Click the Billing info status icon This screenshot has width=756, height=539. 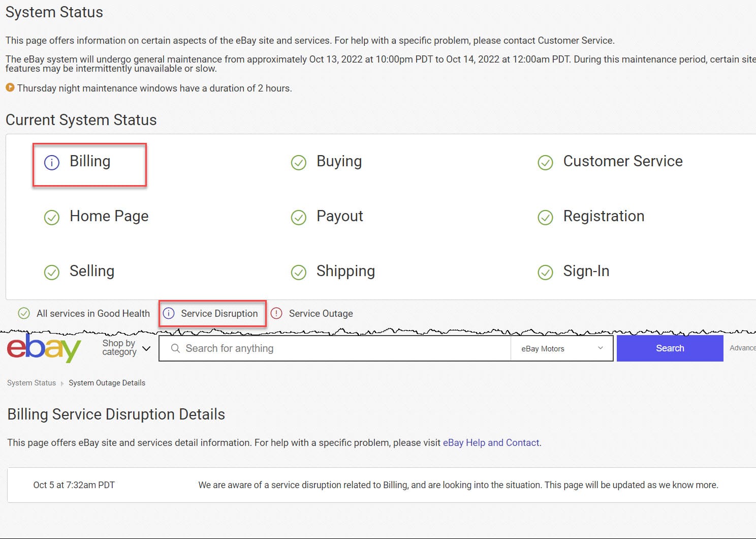[52, 162]
